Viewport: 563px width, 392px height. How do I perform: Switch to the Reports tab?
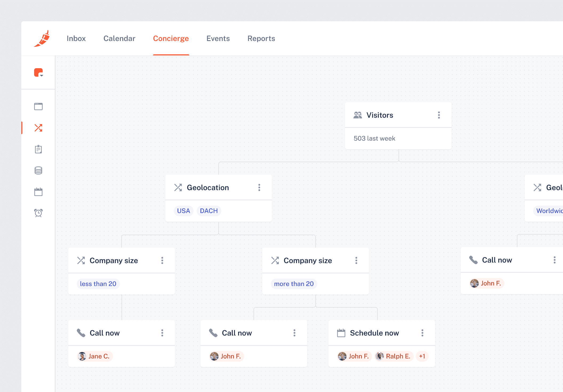click(261, 39)
